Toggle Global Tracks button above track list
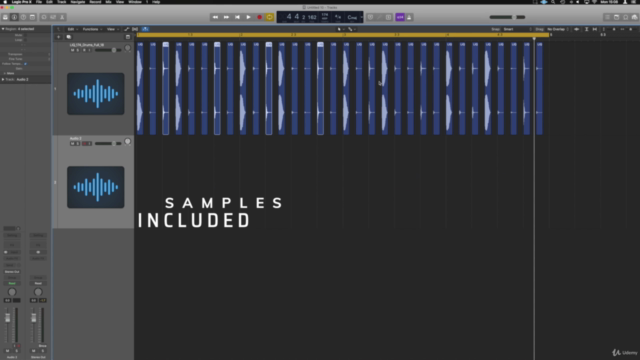Viewport: 640px width, 360px height. (x=128, y=37)
